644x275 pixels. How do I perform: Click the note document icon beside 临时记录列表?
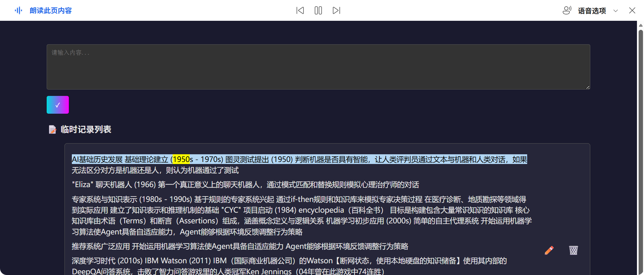click(52, 129)
